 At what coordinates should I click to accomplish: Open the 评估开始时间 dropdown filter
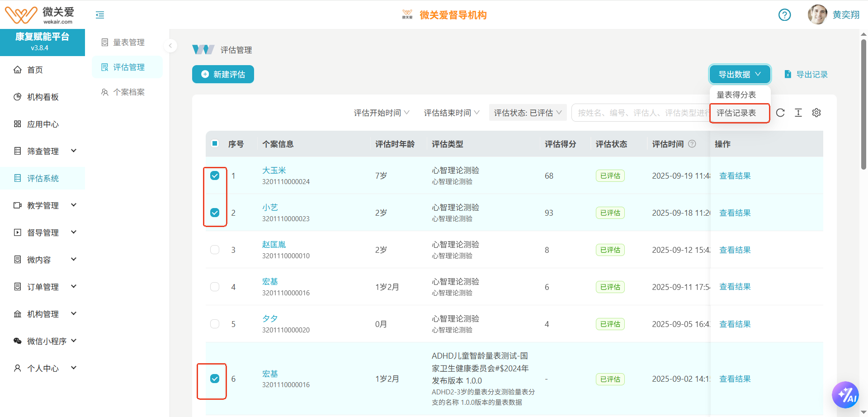click(381, 113)
